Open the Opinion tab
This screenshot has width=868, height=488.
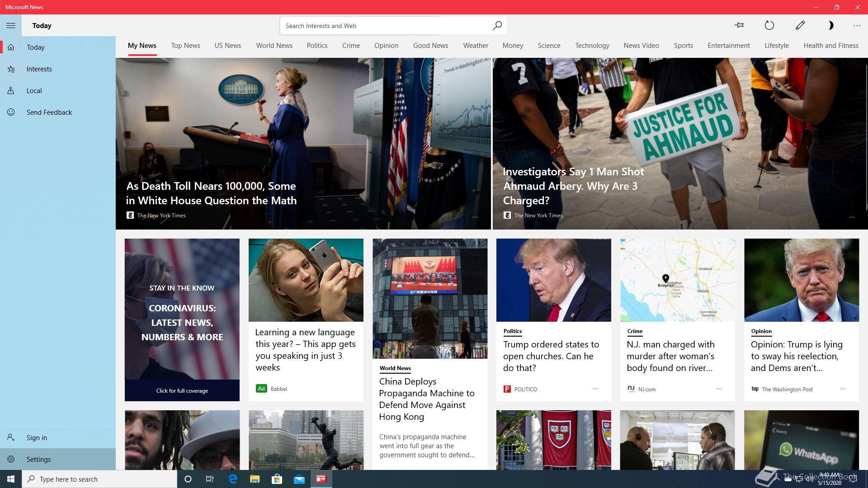click(386, 46)
